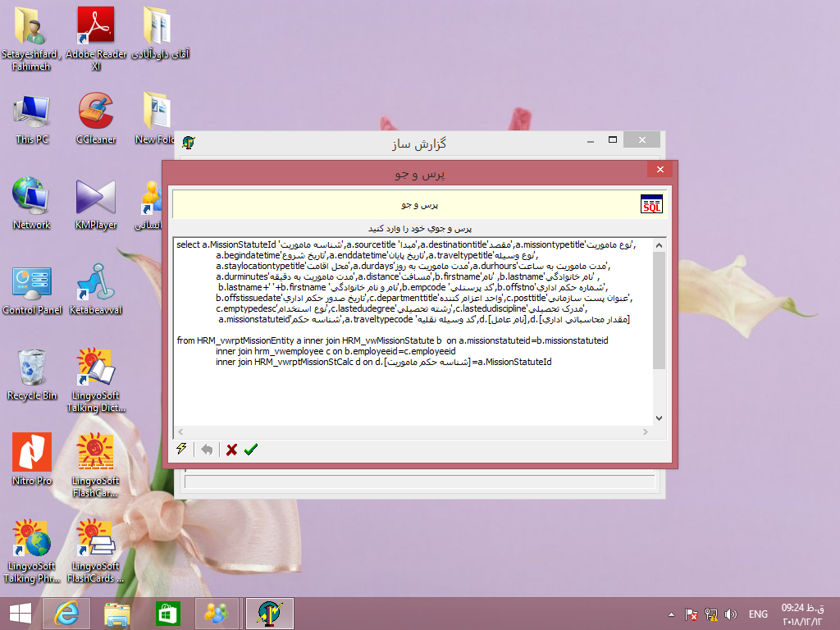Click the SQL icon in query header

pyautogui.click(x=651, y=204)
